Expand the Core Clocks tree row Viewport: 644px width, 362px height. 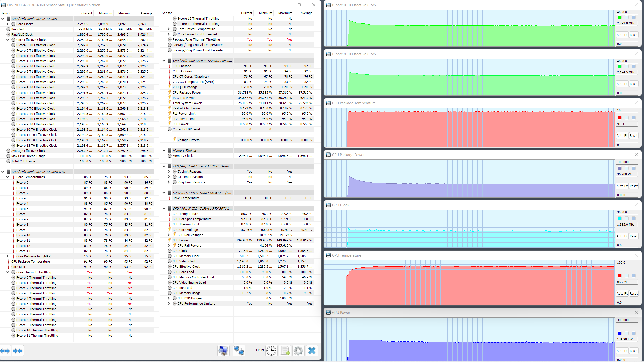7,24
